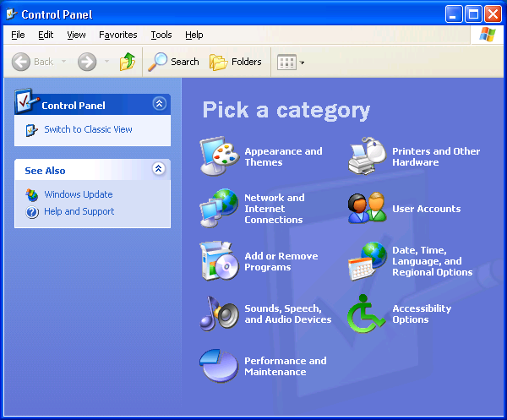Open the Date, Time, Language icon

click(x=368, y=261)
